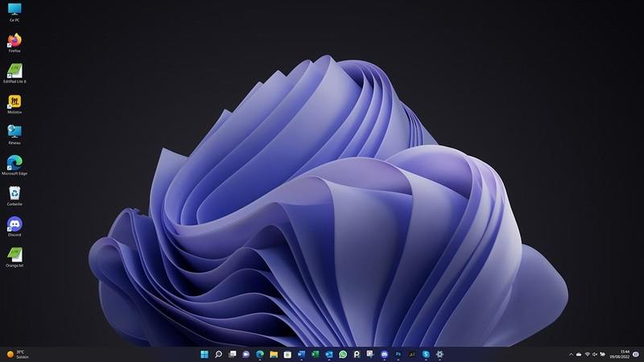This screenshot has height=362, width=644.
Task: Open the clock and date in the taskbar
Action: click(620, 354)
